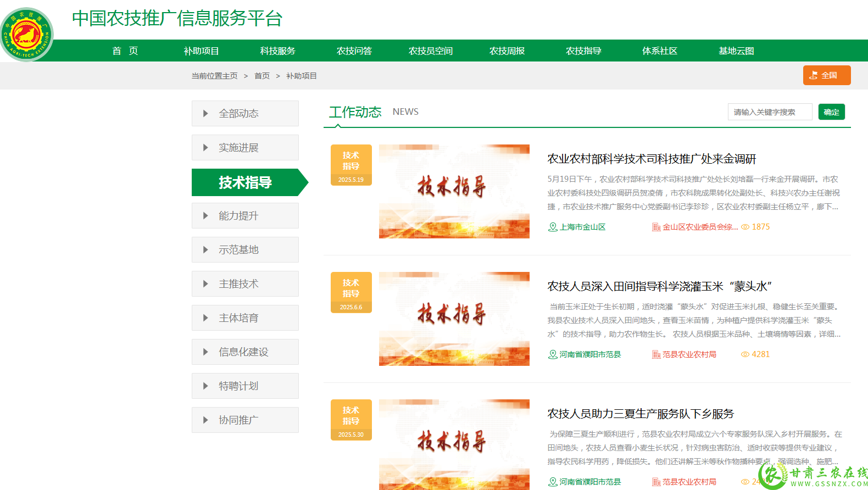The height and width of the screenshot is (490, 868).
Task: Open 补助项目 navigation menu
Action: pyautogui.click(x=202, y=51)
